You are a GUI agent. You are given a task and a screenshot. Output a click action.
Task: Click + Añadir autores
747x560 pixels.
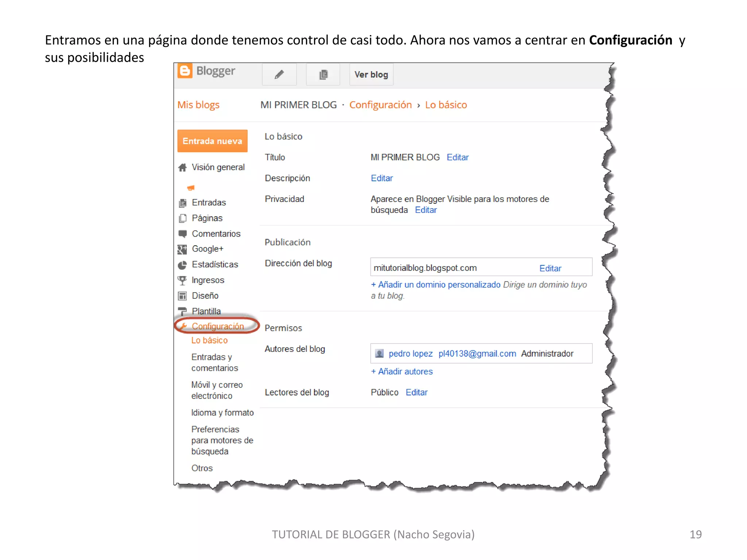(402, 372)
